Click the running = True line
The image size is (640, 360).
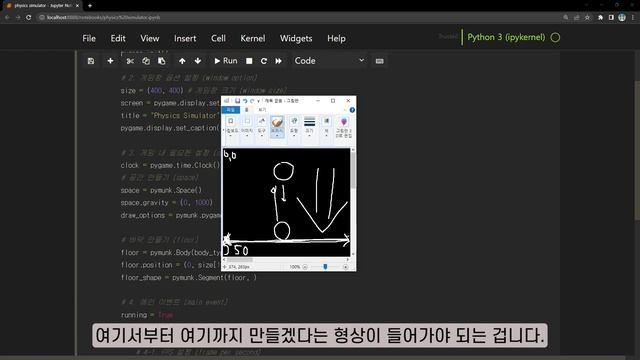147,315
